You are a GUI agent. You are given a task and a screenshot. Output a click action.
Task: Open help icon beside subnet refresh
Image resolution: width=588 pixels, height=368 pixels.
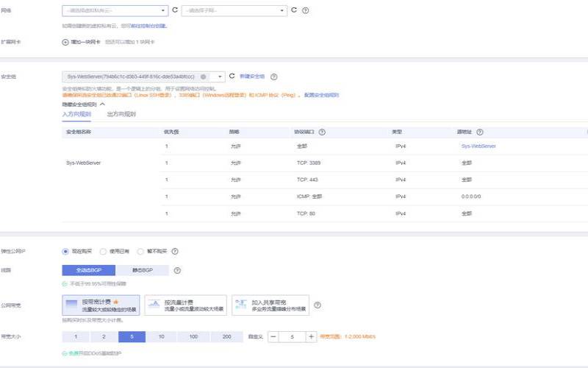[306, 10]
